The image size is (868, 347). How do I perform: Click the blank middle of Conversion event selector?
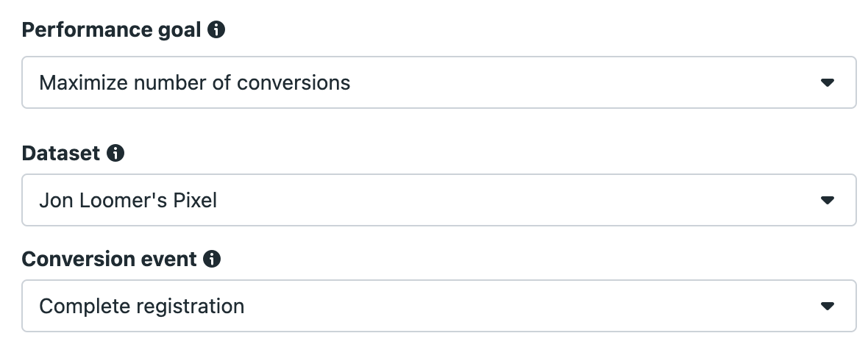pos(531,306)
